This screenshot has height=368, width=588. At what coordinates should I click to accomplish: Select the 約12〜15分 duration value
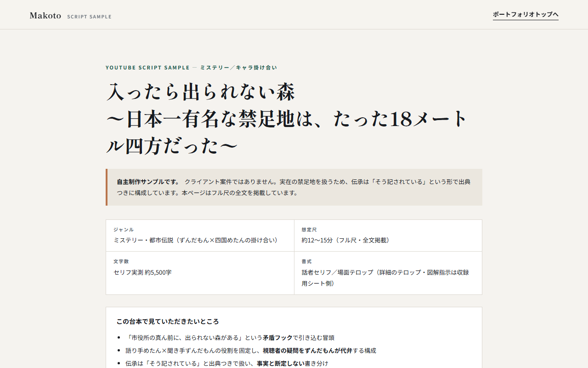(x=345, y=240)
